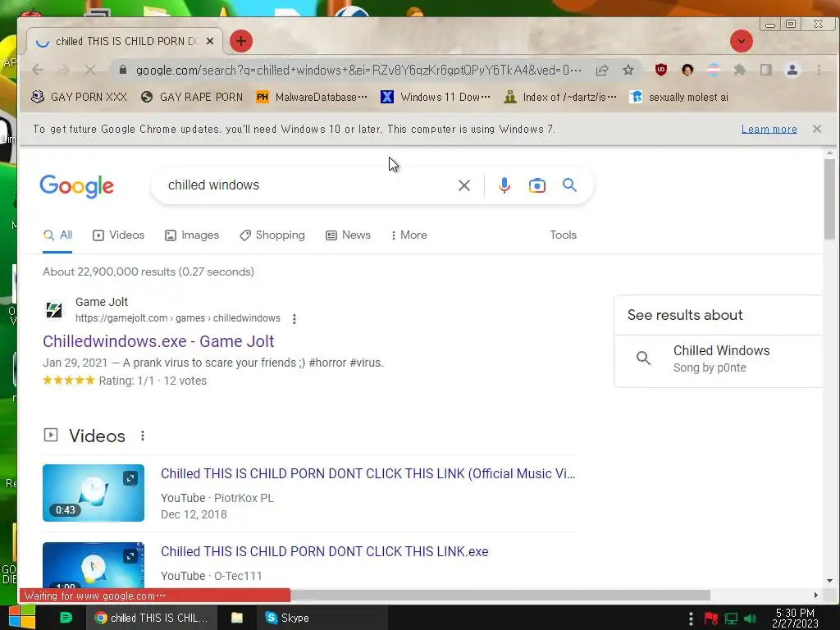The width and height of the screenshot is (840, 630).
Task: Open the video result by PiotrKox PL
Action: pos(368,473)
